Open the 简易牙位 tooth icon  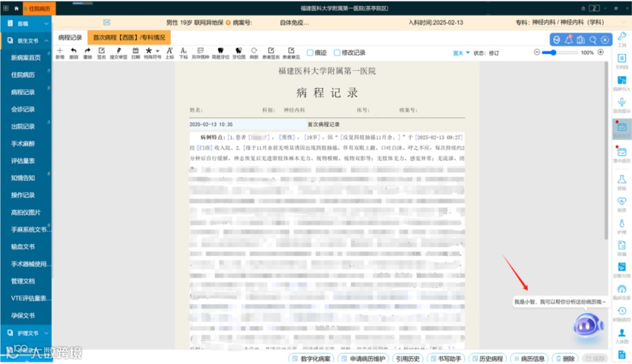pyautogui.click(x=221, y=51)
